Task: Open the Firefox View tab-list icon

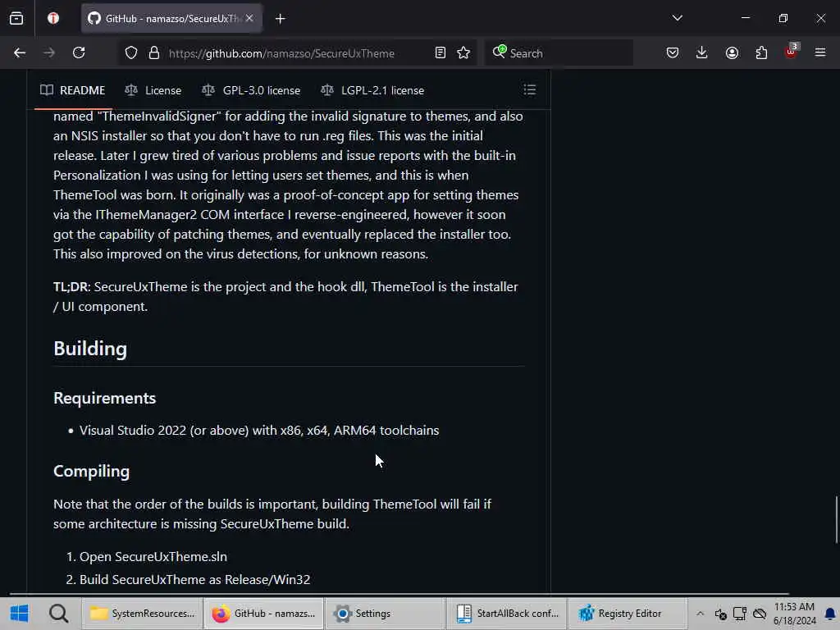Action: coord(16,19)
